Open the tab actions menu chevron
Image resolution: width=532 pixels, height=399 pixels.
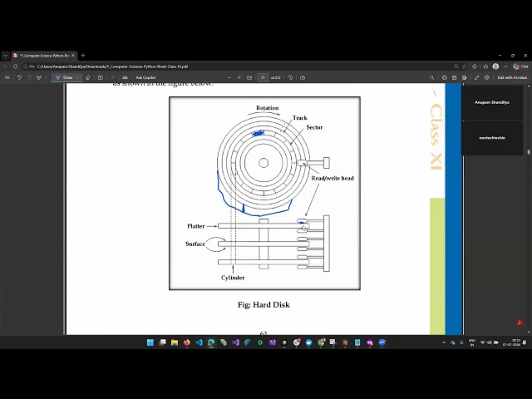[6, 56]
